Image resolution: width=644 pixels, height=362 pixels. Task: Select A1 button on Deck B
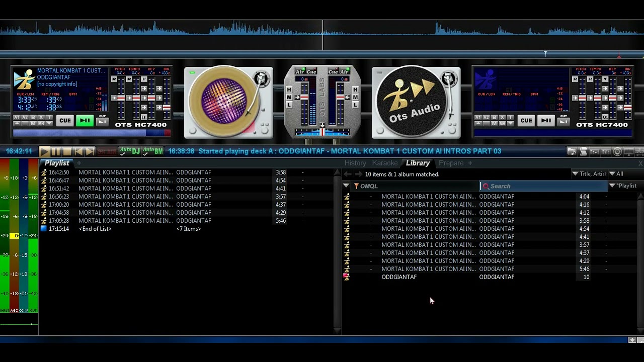click(x=478, y=117)
